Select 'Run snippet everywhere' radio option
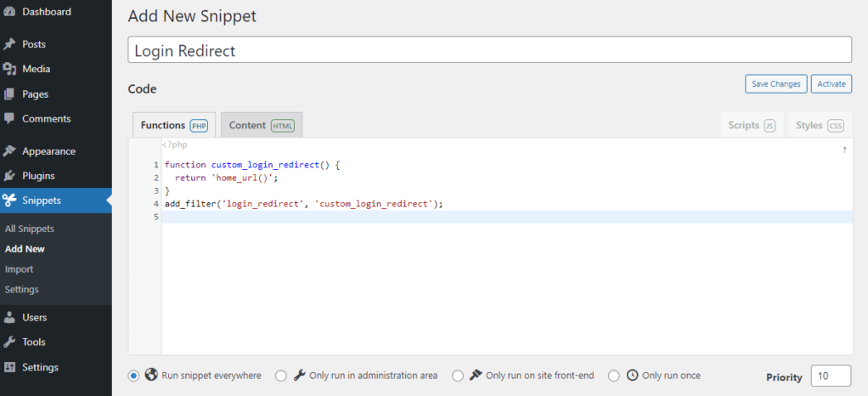Screen dimensions: 868x396 tap(133, 376)
